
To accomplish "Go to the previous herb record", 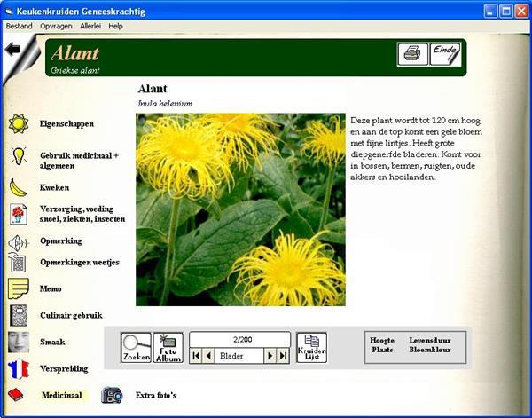I will click(208, 356).
